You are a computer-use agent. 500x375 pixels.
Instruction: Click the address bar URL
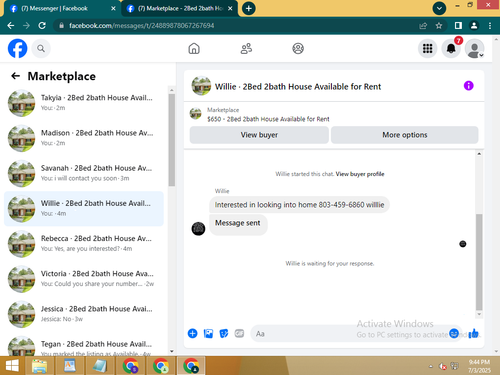coord(142,26)
